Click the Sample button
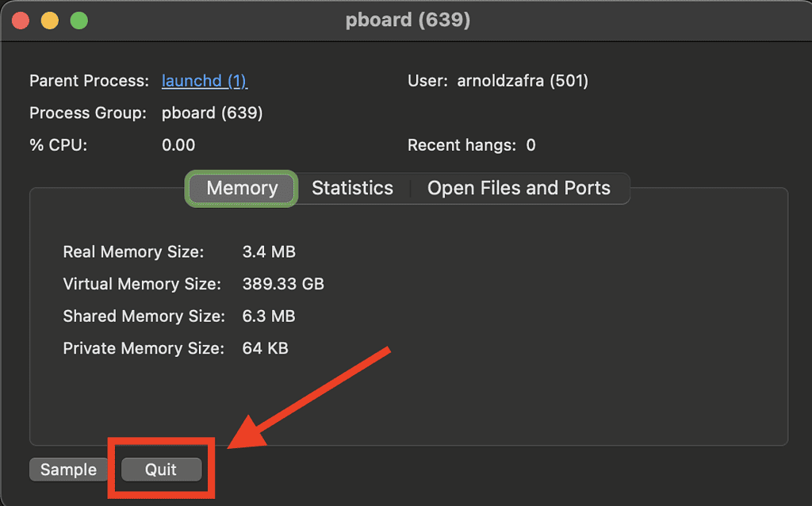The image size is (812, 506). point(68,470)
